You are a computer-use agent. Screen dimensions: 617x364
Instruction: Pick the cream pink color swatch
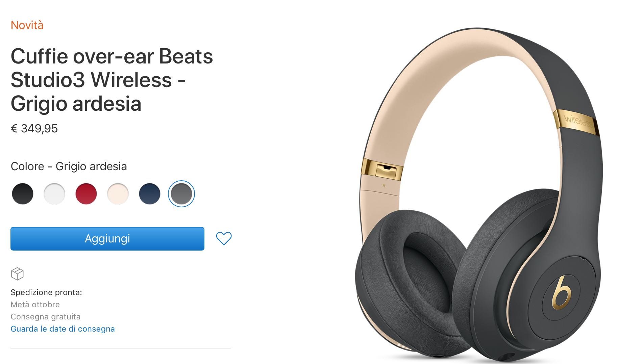coord(118,194)
